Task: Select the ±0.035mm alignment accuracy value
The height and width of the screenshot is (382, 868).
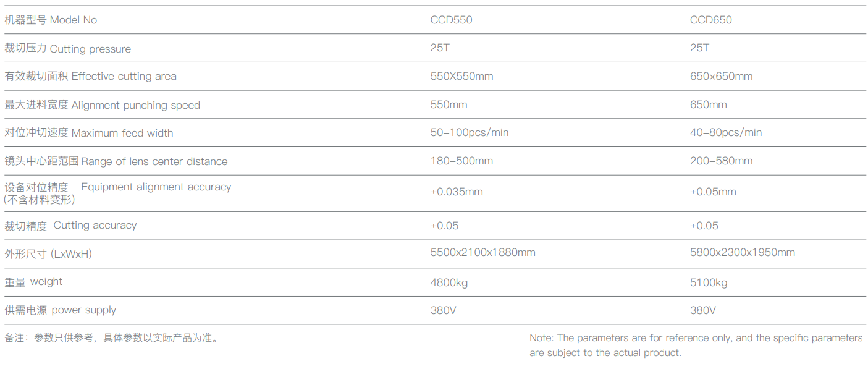Action: tap(456, 192)
